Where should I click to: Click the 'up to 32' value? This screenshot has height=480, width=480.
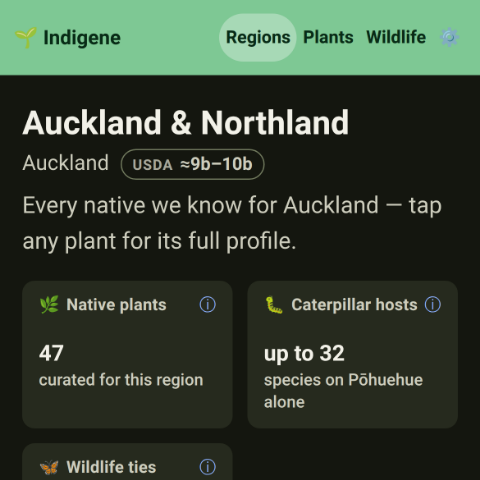[304, 354]
